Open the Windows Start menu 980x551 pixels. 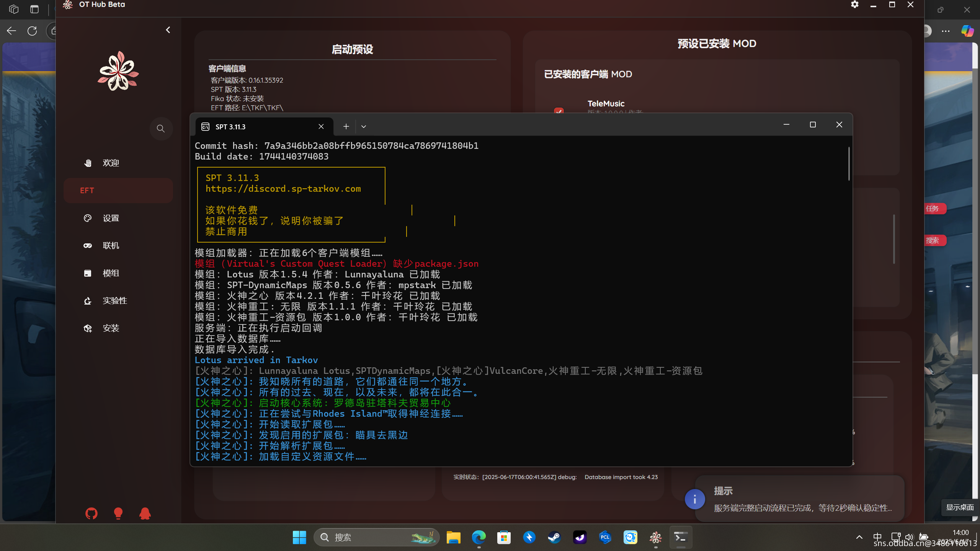[x=299, y=537]
